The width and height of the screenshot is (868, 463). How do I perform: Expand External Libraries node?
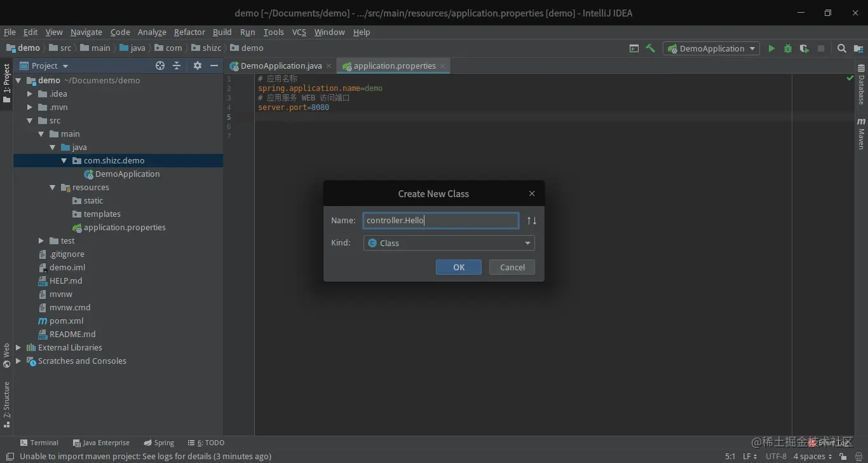pyautogui.click(x=18, y=348)
